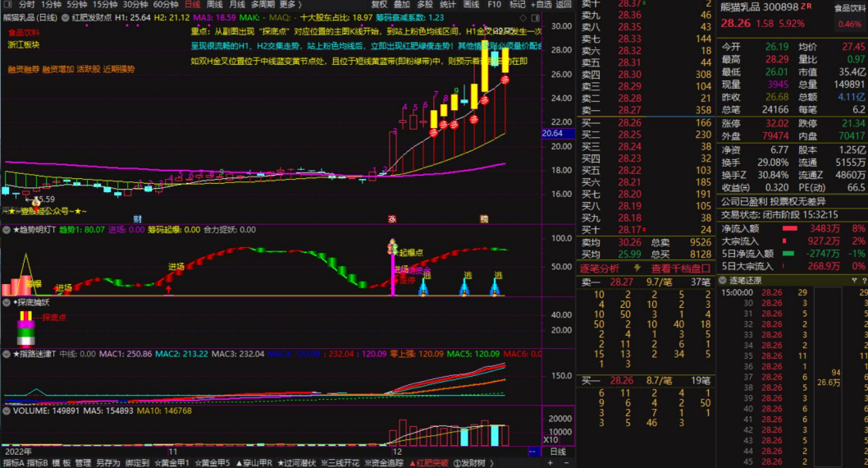Toggle the 叠加 overlay option
Screen dimensions: 868x468
coord(402,4)
